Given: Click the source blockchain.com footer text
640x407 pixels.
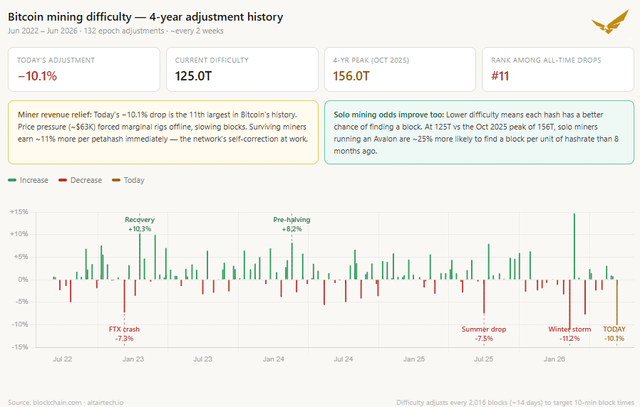Looking at the screenshot, I should tap(65, 403).
